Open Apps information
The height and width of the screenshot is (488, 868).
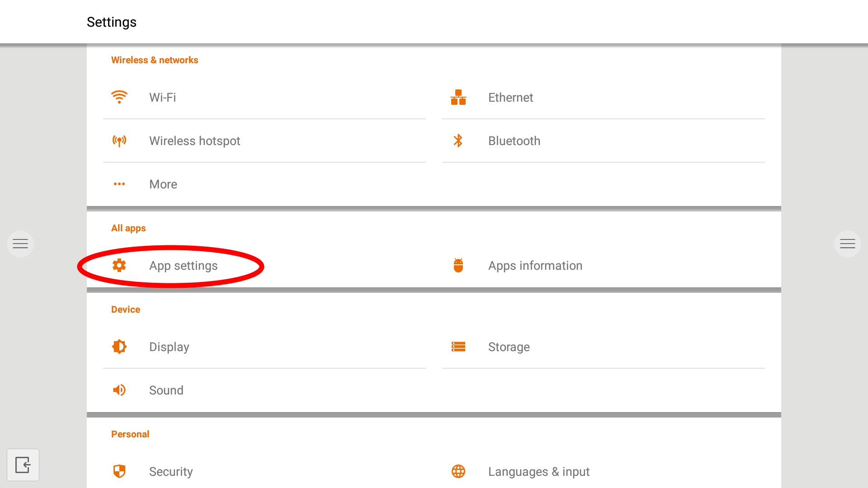coord(535,265)
